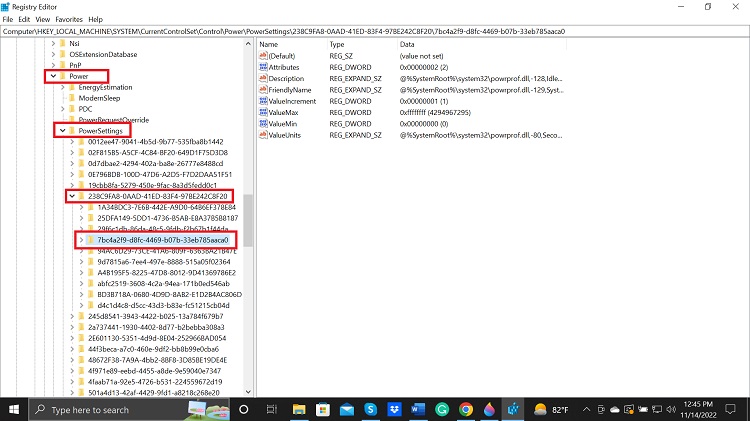The image size is (750, 421).
Task: Open the Favorites menu
Action: [x=69, y=19]
